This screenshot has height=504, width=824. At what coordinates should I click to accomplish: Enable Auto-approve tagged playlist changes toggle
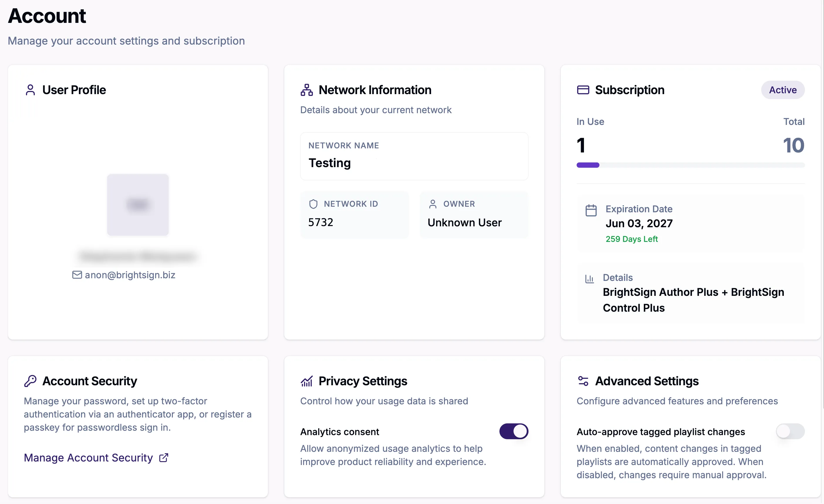click(790, 431)
